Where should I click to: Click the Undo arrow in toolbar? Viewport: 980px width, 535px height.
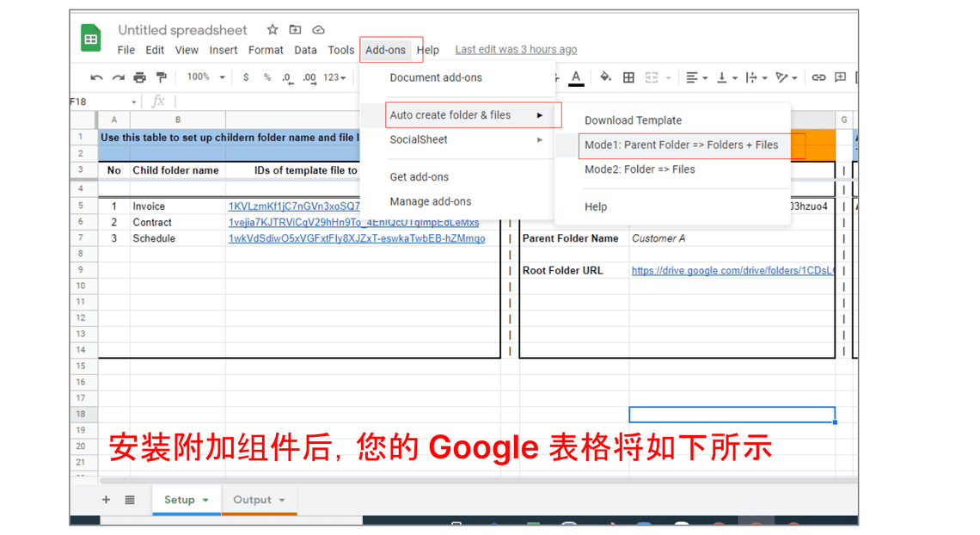coord(96,77)
